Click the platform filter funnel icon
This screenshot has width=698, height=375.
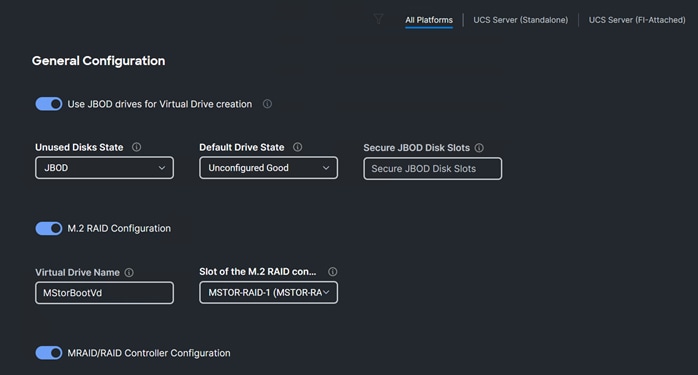[378, 19]
